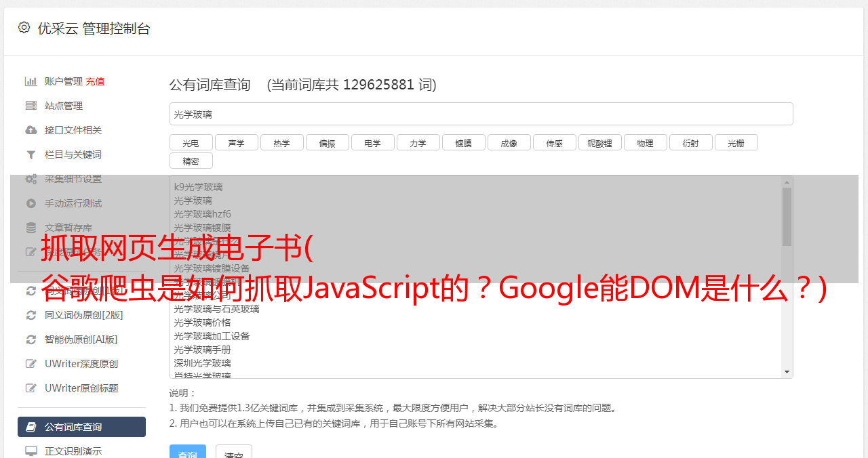Click the results list scrollbar down arrow
Image resolution: width=868 pixels, height=458 pixels.
(x=787, y=372)
